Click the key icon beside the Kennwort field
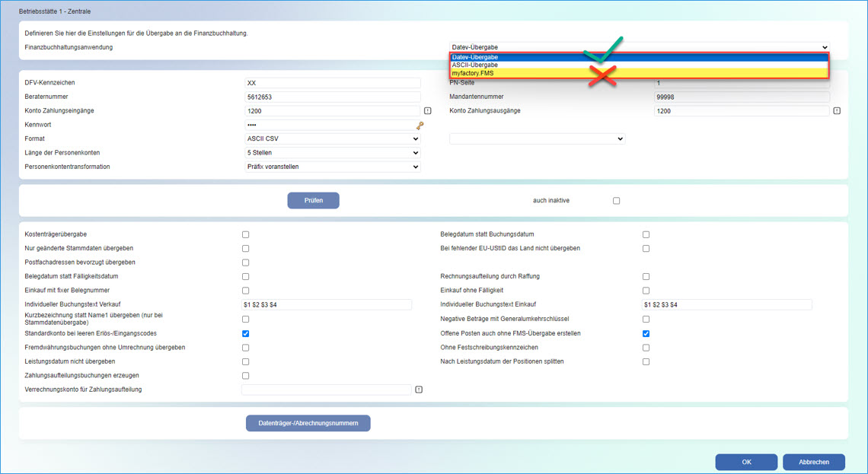The width and height of the screenshot is (868, 474). pos(420,127)
